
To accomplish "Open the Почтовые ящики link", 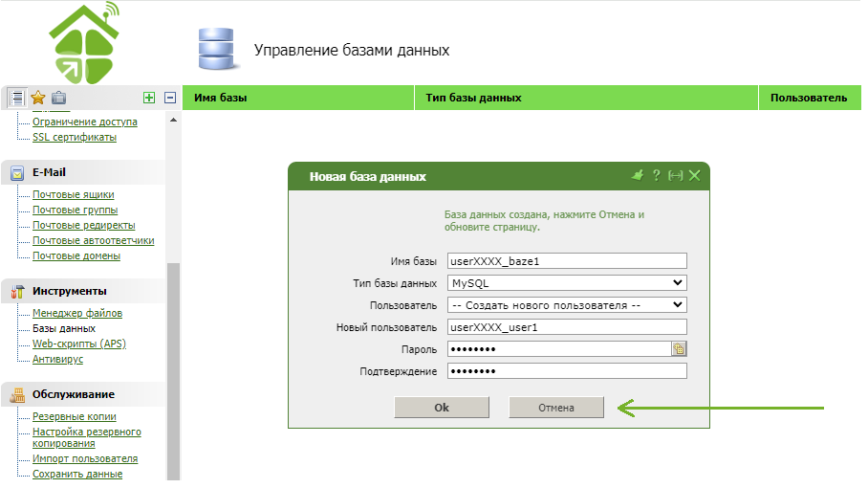I will pyautogui.click(x=73, y=194).
